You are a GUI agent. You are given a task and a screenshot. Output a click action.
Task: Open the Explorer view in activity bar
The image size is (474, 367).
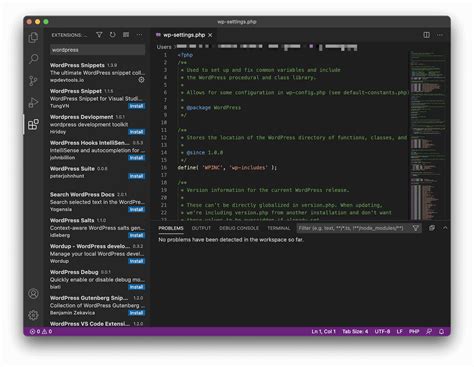[x=33, y=37]
